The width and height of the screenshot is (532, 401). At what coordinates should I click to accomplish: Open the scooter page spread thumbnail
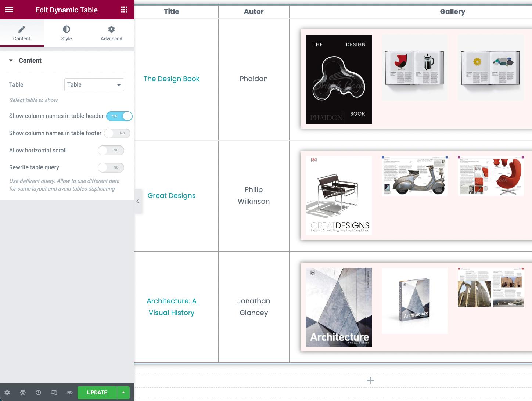coord(414,176)
